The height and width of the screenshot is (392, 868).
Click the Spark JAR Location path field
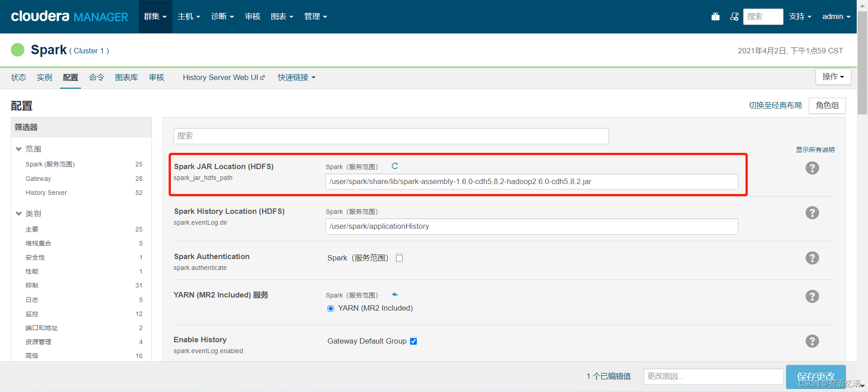[x=532, y=182]
